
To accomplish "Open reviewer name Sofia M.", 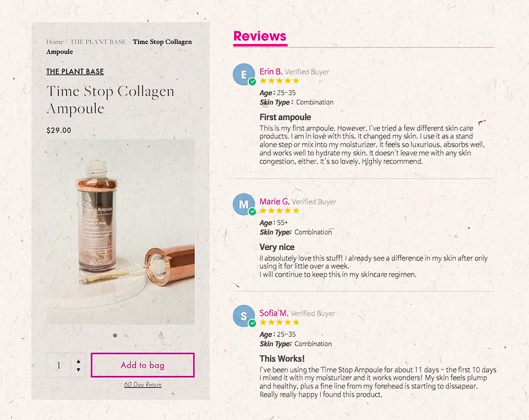I will (273, 313).
